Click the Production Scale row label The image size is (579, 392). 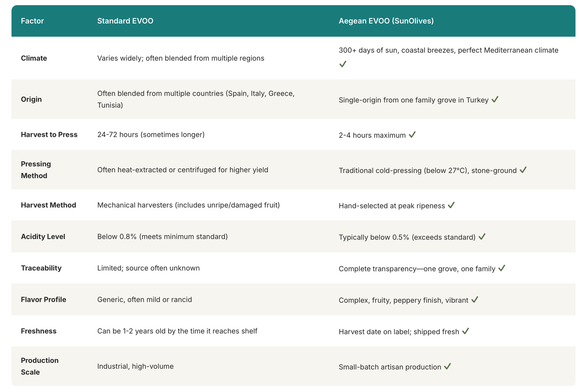(40, 366)
